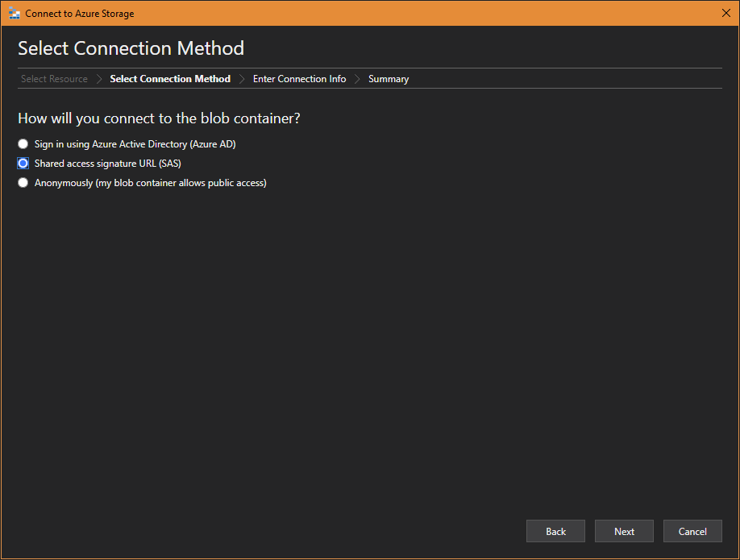Go back with the Back button
This screenshot has width=740, height=560.
tap(555, 531)
